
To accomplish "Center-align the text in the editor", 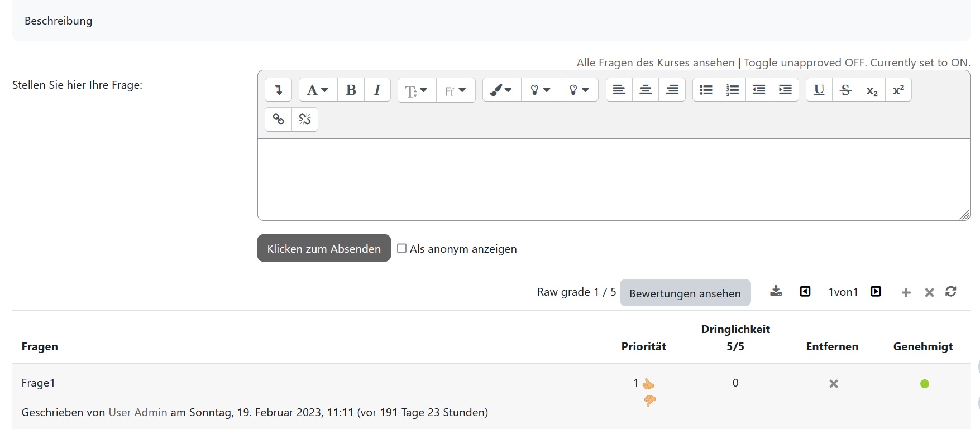I will (646, 90).
